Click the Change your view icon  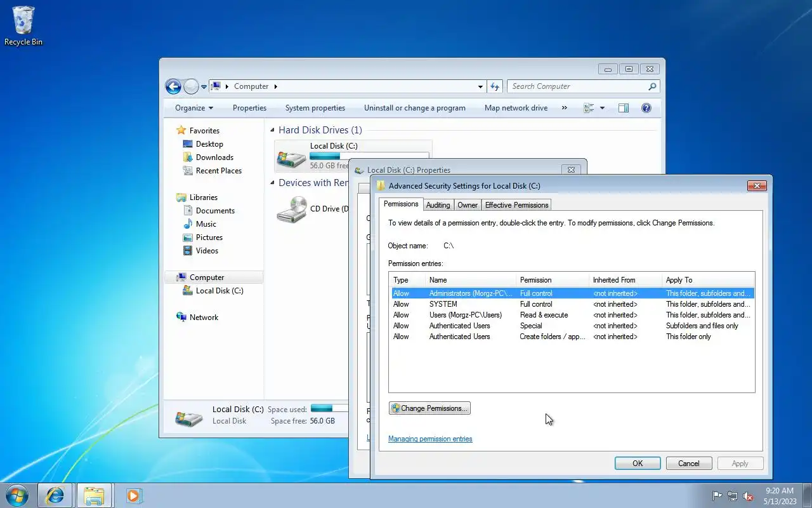point(589,108)
